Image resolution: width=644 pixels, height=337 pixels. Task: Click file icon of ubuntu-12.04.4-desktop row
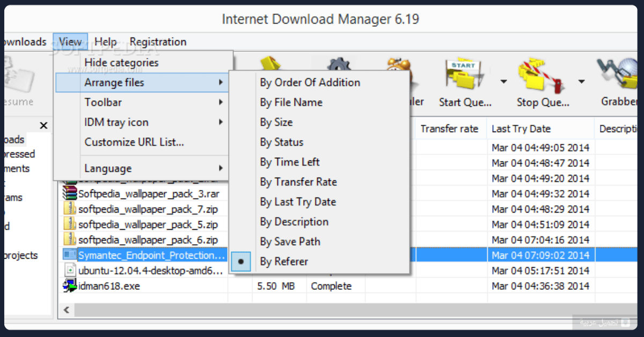click(70, 270)
